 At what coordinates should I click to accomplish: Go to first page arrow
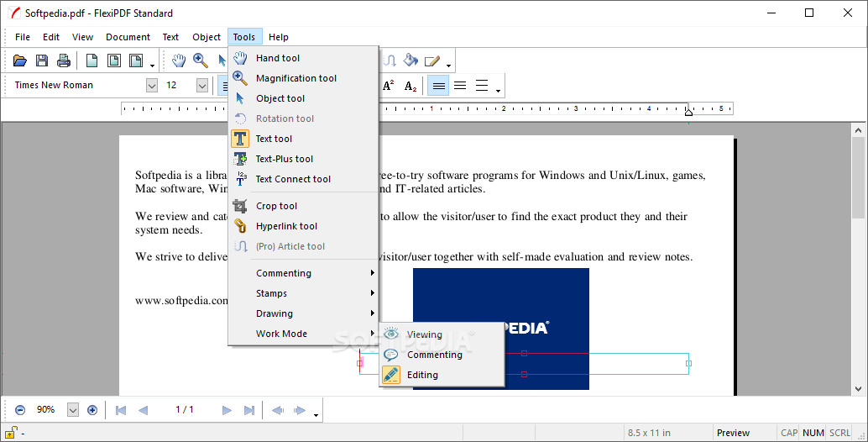(121, 410)
